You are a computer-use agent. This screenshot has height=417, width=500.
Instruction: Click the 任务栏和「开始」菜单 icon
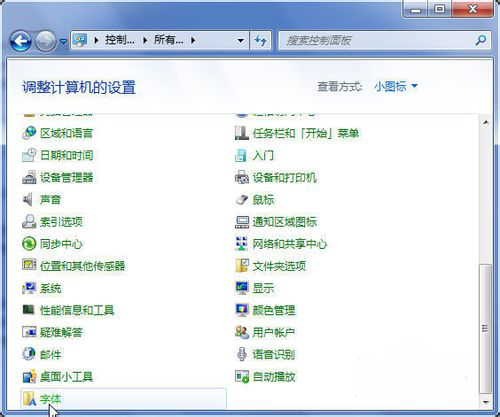(242, 133)
